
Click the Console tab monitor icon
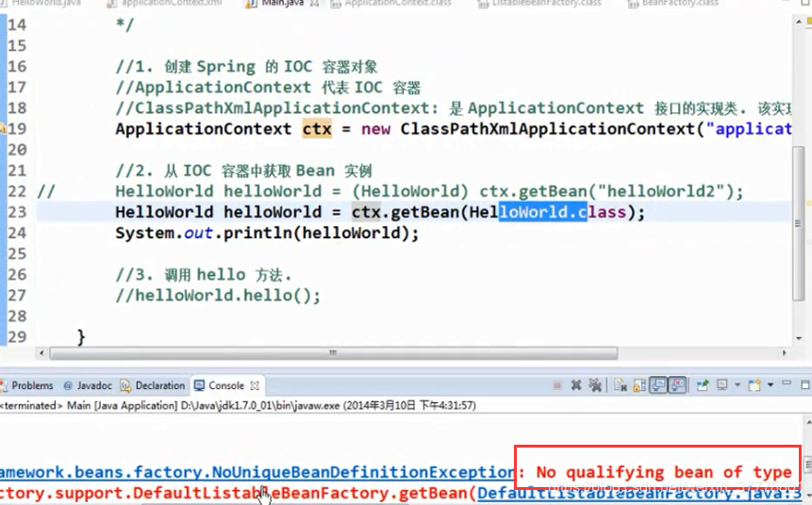(199, 385)
